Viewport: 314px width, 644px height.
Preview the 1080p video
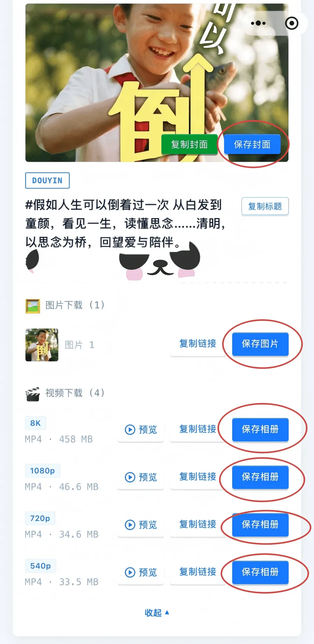141,477
